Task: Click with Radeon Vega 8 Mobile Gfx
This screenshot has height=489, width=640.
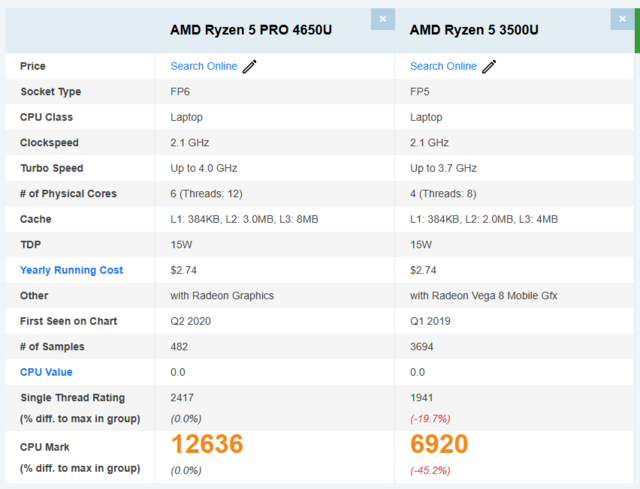Action: pos(484,296)
